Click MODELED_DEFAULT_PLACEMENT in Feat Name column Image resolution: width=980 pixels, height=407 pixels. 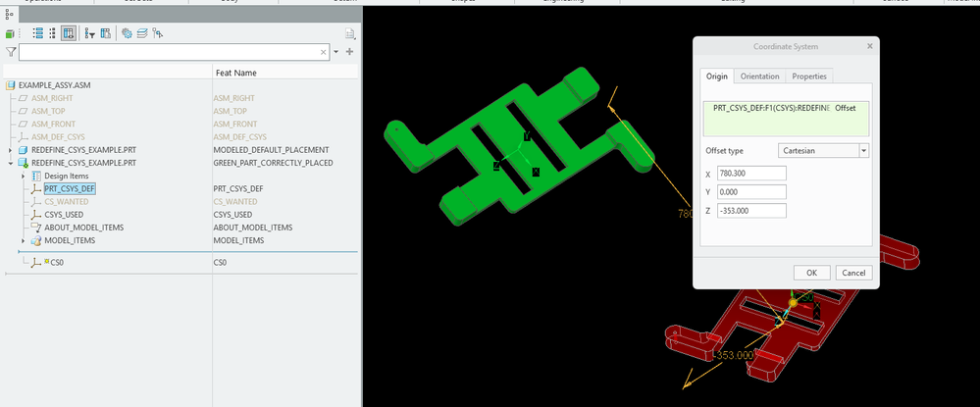271,150
